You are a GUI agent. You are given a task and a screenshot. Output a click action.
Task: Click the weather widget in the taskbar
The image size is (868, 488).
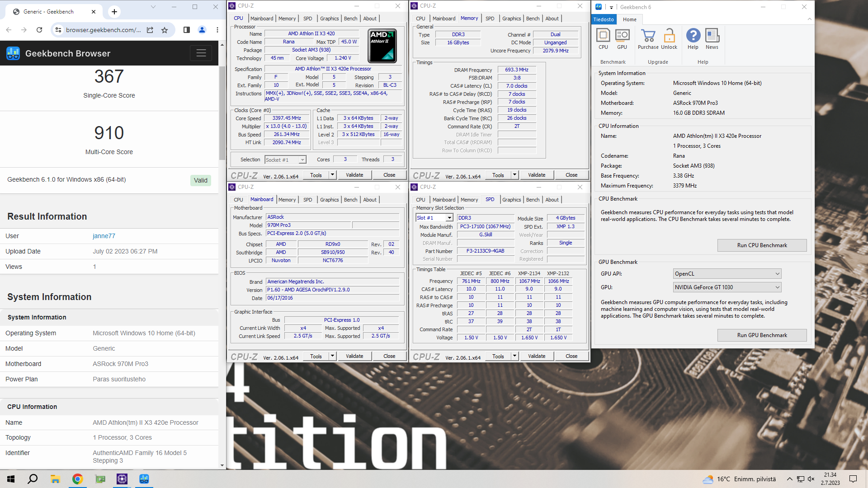click(x=739, y=479)
